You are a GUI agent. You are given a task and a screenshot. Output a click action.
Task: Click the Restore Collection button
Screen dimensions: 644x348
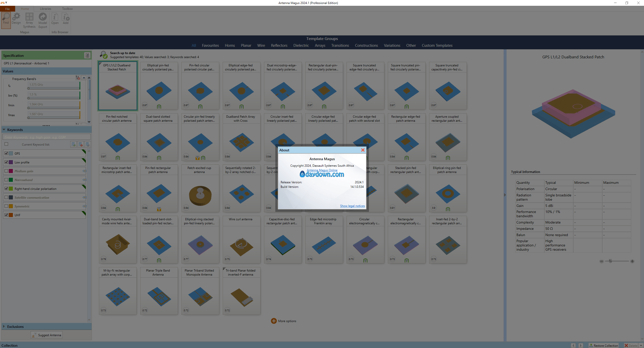pyautogui.click(x=603, y=345)
